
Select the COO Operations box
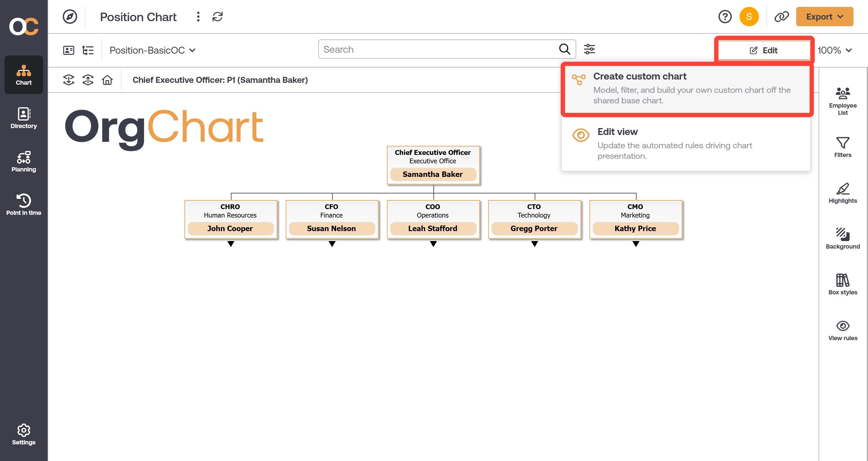point(433,219)
